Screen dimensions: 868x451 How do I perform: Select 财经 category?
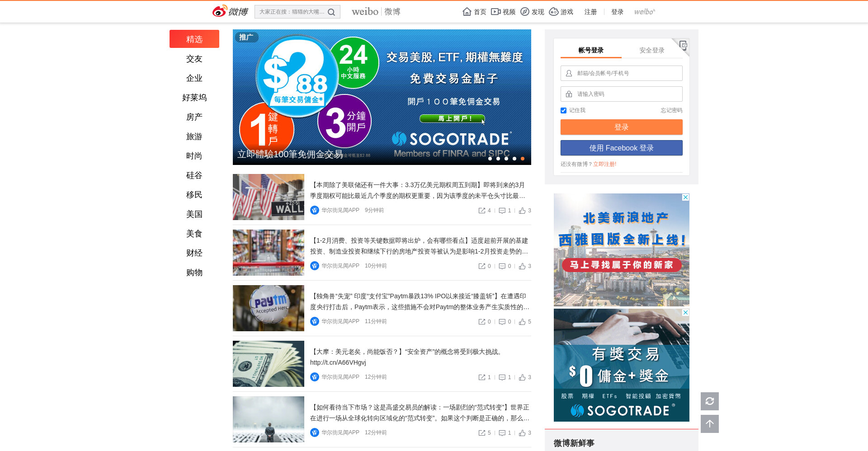[194, 253]
